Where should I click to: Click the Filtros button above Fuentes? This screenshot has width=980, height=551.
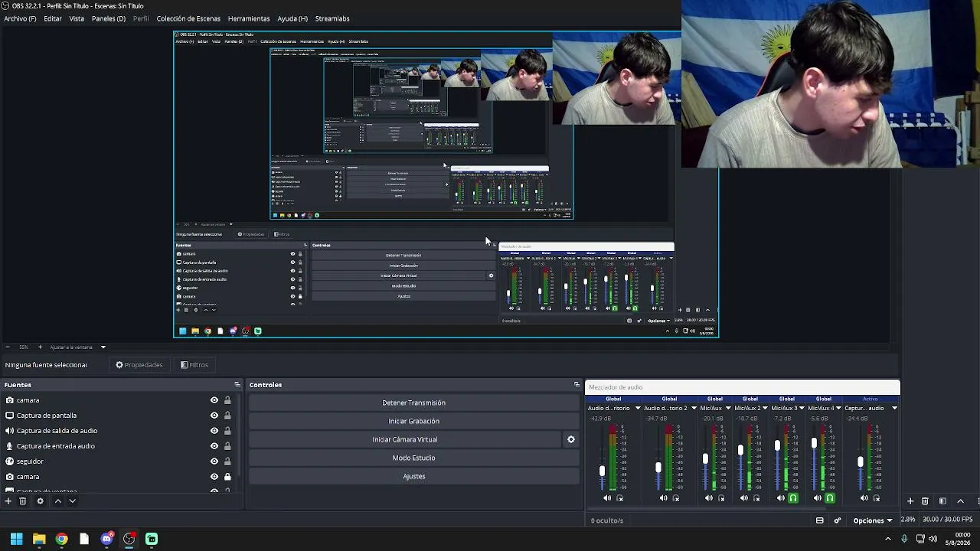point(194,365)
